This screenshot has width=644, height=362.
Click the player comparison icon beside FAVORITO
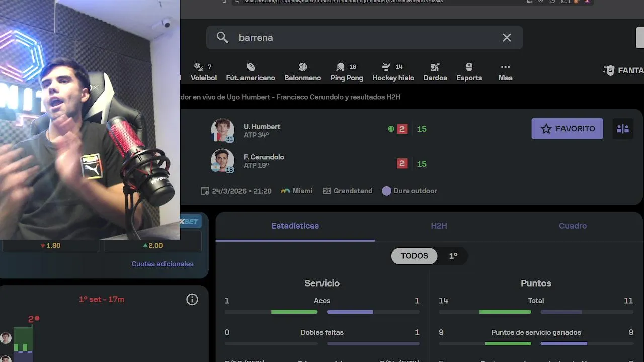pos(623,129)
